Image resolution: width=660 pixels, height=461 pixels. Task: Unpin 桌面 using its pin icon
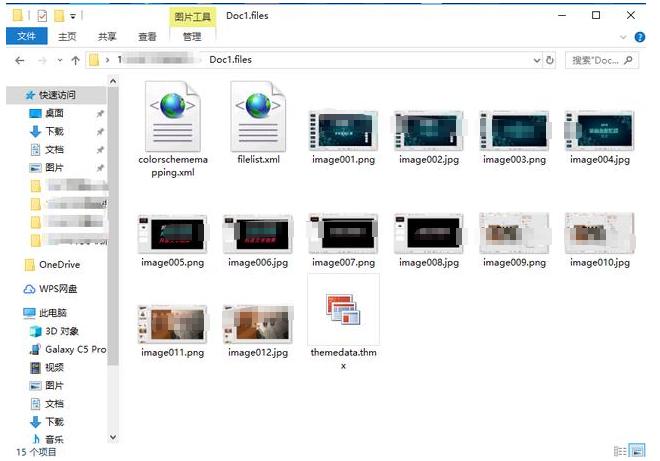coord(100,114)
